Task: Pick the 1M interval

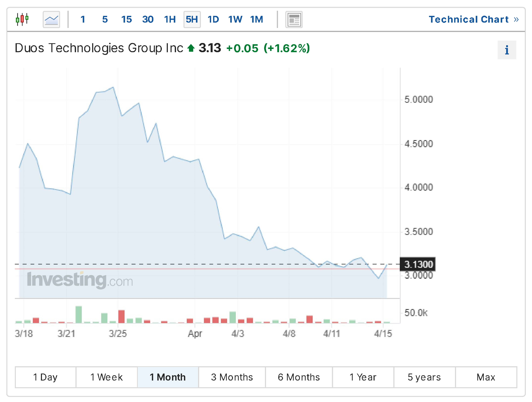Action: pos(257,19)
